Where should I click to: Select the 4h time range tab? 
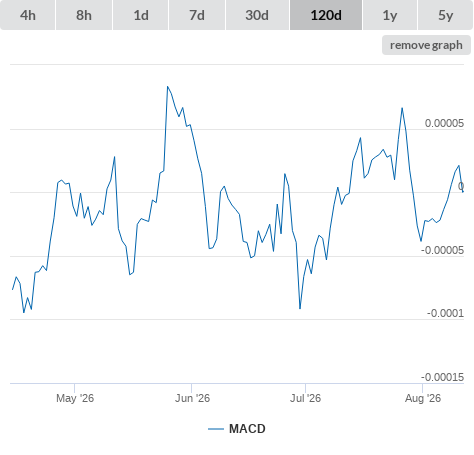click(28, 15)
